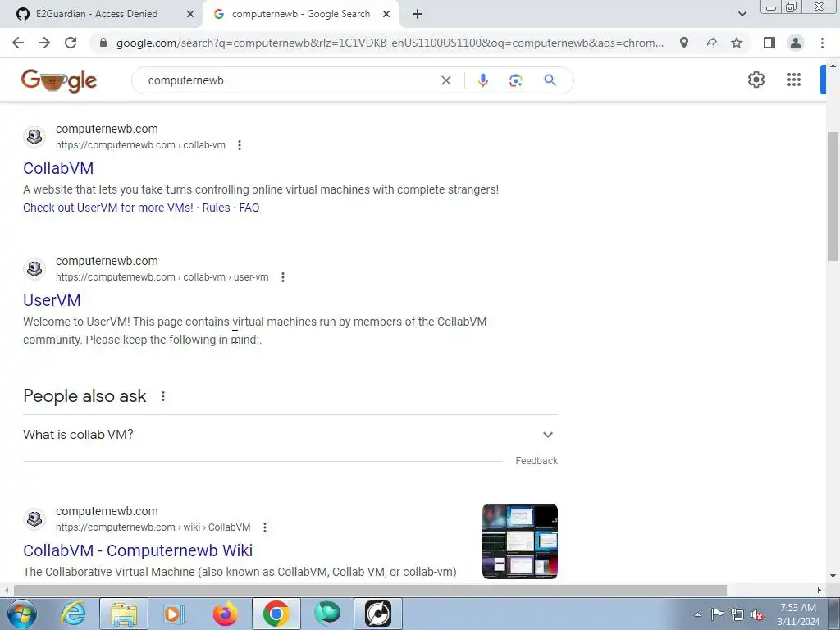Open the Chrome side panel
The height and width of the screenshot is (630, 840).
pyautogui.click(x=769, y=43)
